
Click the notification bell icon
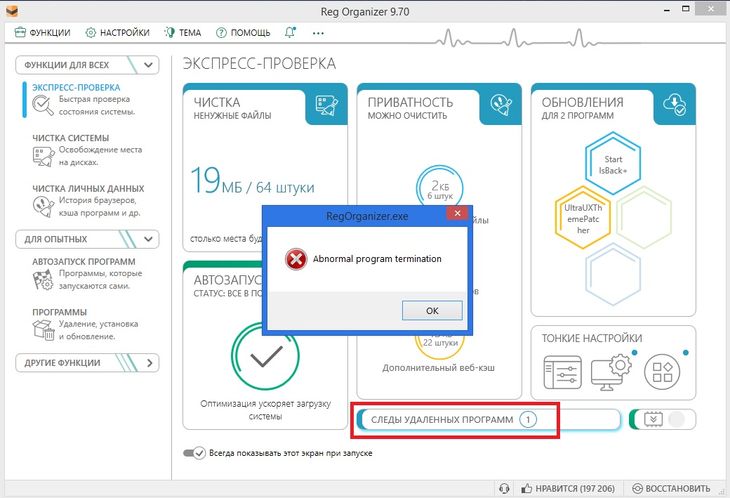point(290,33)
